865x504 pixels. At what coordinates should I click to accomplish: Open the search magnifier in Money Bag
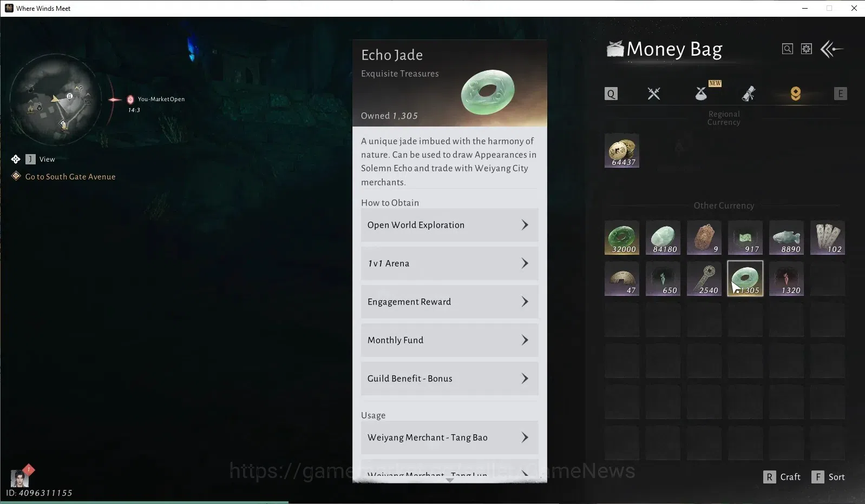(788, 49)
